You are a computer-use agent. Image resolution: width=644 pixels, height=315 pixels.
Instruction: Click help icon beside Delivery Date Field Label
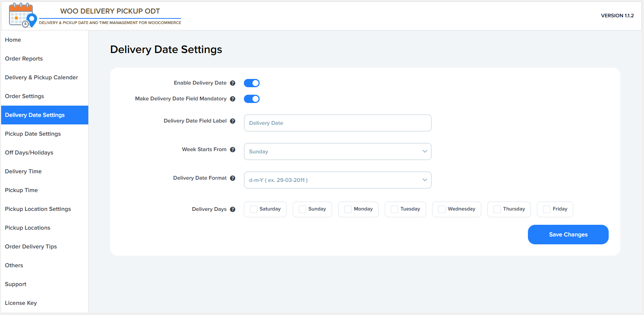233,121
